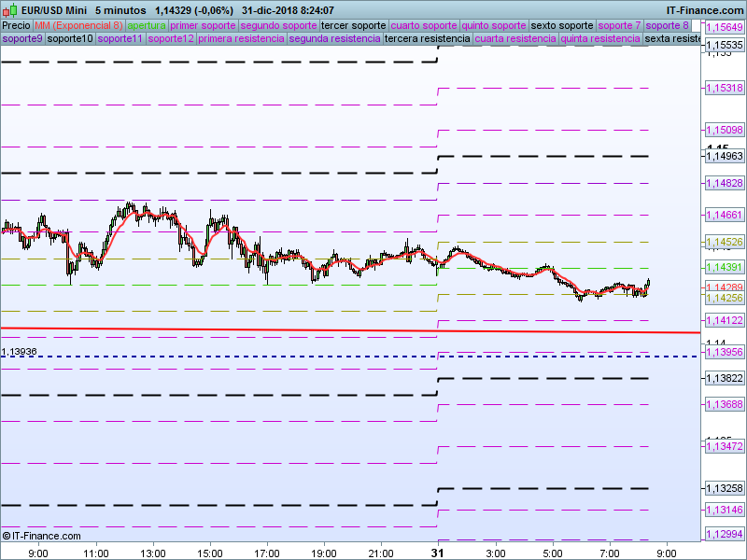Select the quinto soporte label
The width and height of the screenshot is (747, 560).
(x=494, y=25)
